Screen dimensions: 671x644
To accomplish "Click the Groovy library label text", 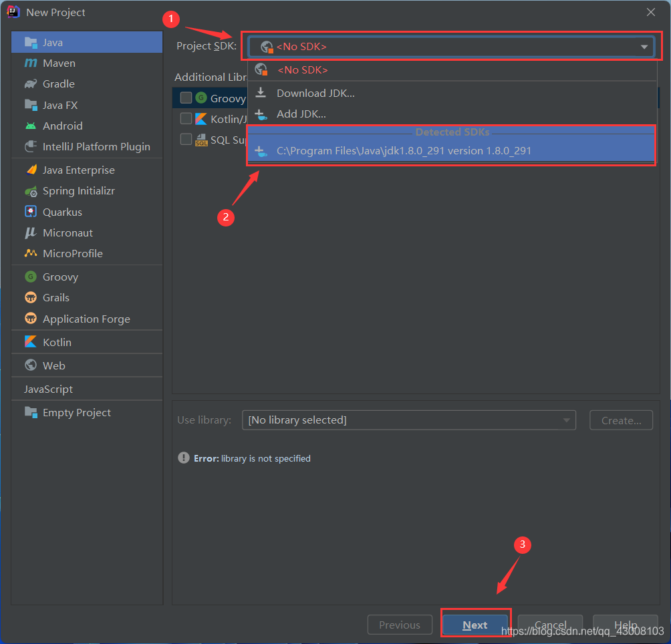I will click(228, 98).
